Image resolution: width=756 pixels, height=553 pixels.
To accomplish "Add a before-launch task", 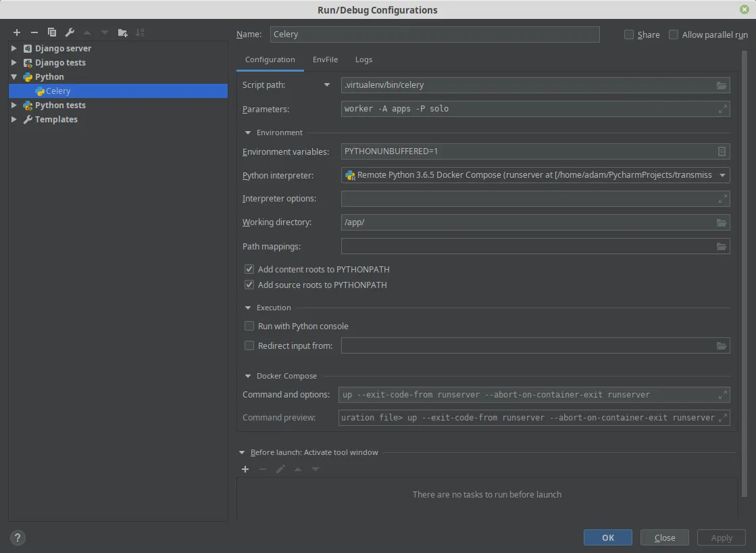I will pos(245,469).
